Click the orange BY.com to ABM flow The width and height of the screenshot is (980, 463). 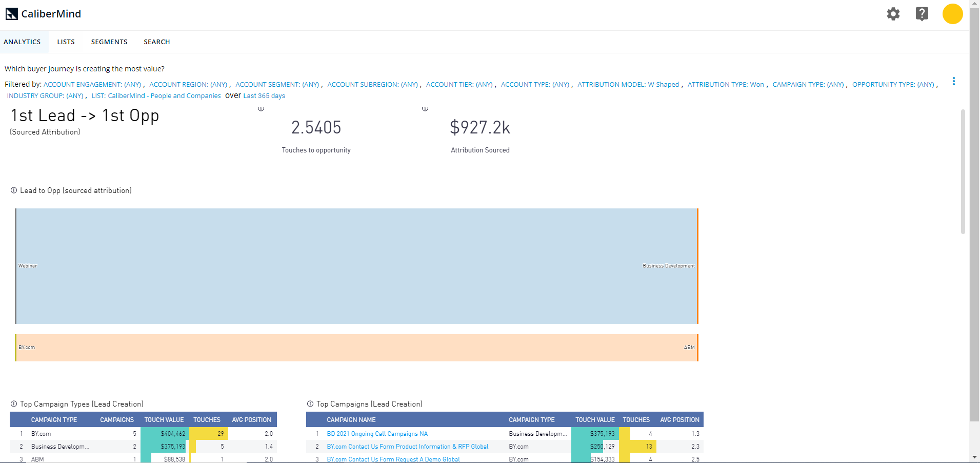click(356, 348)
